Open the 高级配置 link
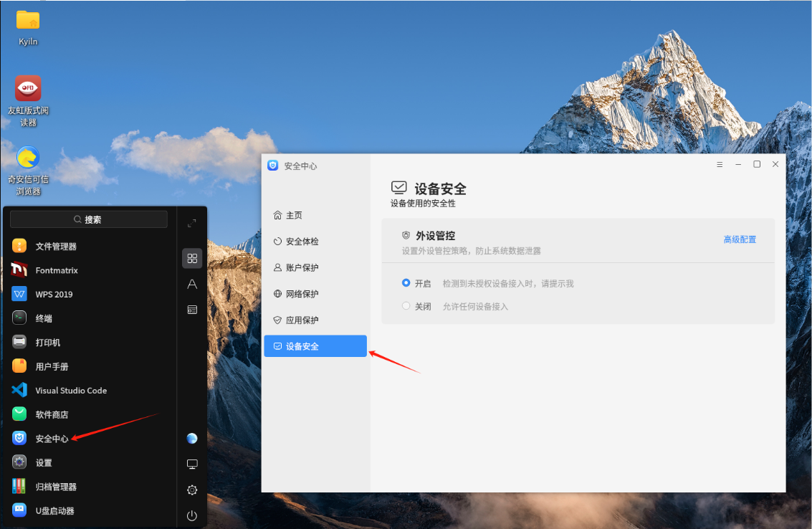 tap(740, 239)
